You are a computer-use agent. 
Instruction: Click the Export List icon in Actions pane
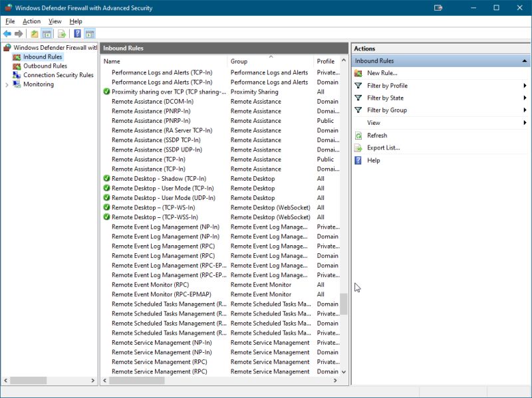click(x=358, y=148)
